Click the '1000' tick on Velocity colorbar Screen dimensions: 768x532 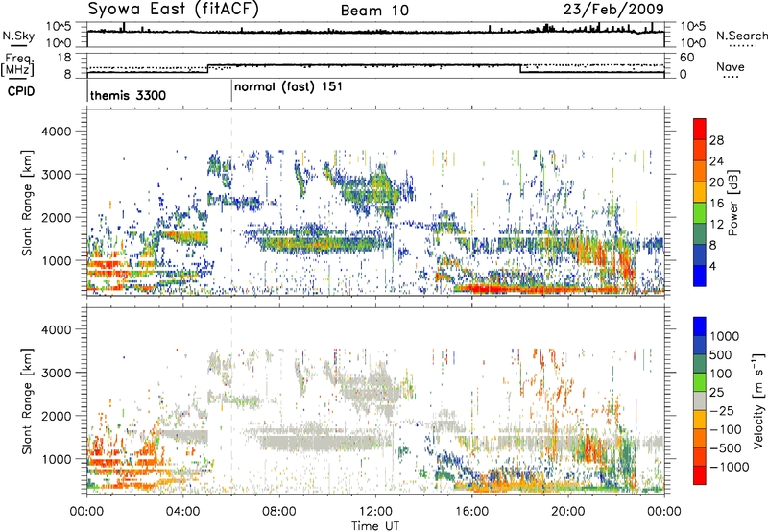click(725, 336)
